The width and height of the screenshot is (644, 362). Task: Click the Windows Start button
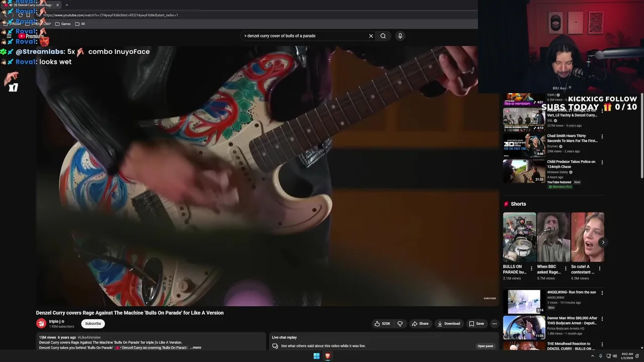coord(316,356)
